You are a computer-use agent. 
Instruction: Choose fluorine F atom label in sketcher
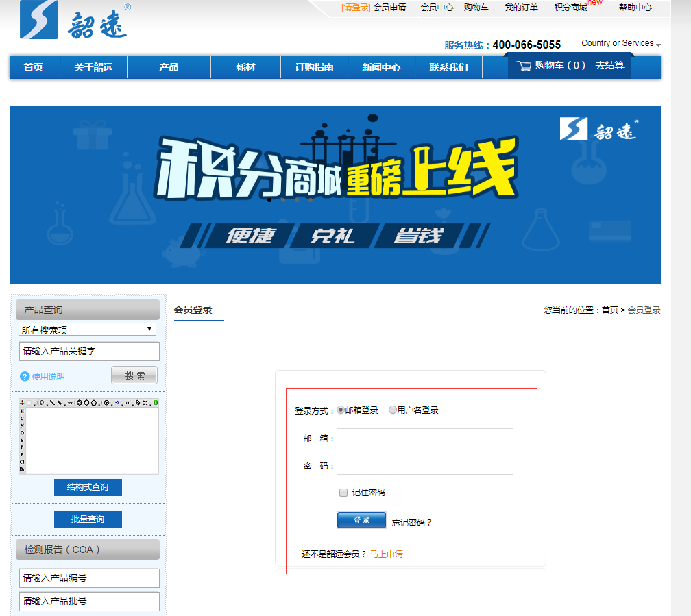[22, 454]
